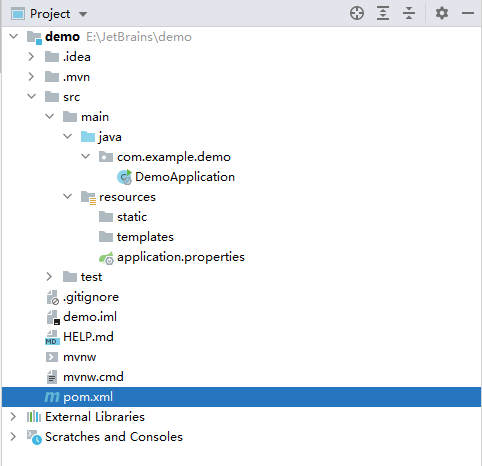Collapse the main folder
This screenshot has height=466, width=482.
pos(50,116)
